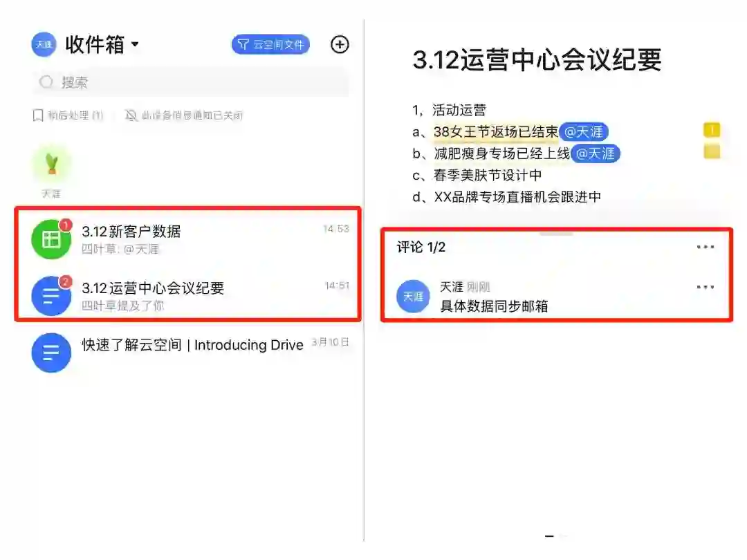Click the blue doc icon for 3.12运营中心会议纪要
Image resolution: width=747 pixels, height=560 pixels.
51,296
